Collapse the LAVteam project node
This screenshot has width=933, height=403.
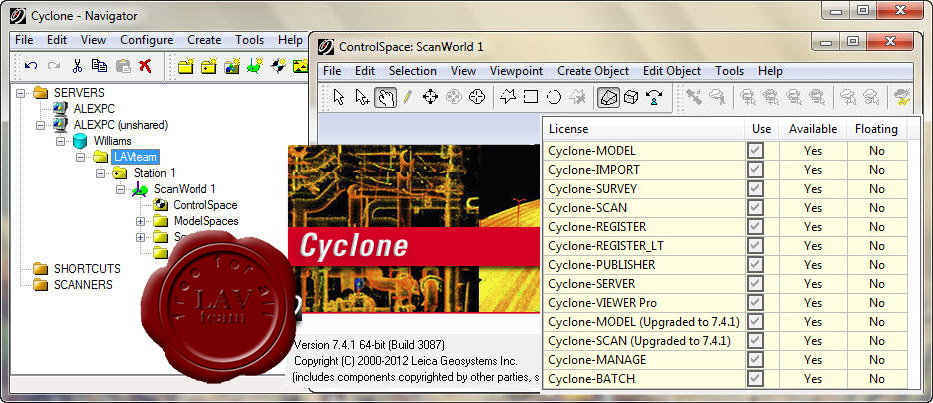[x=80, y=157]
